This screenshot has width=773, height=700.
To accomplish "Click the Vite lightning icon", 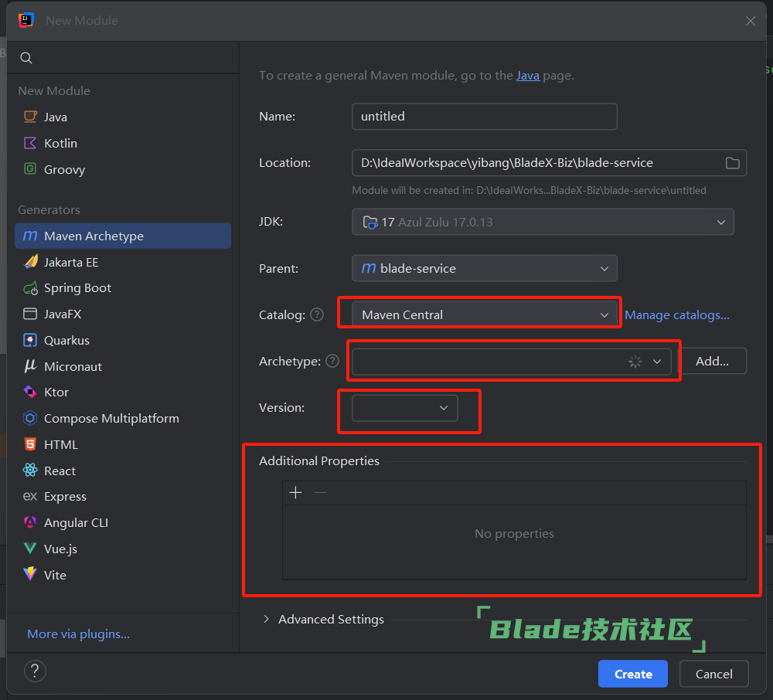I will 30,574.
